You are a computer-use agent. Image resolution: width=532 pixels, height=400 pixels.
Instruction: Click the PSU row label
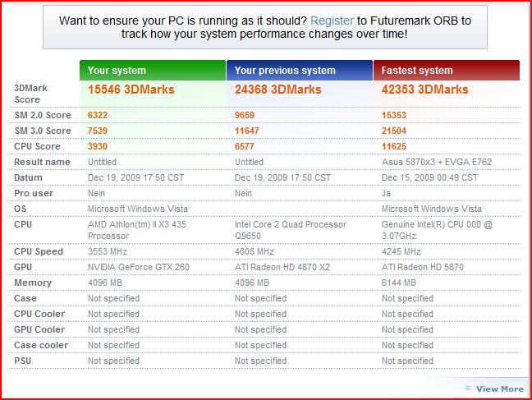tap(23, 361)
